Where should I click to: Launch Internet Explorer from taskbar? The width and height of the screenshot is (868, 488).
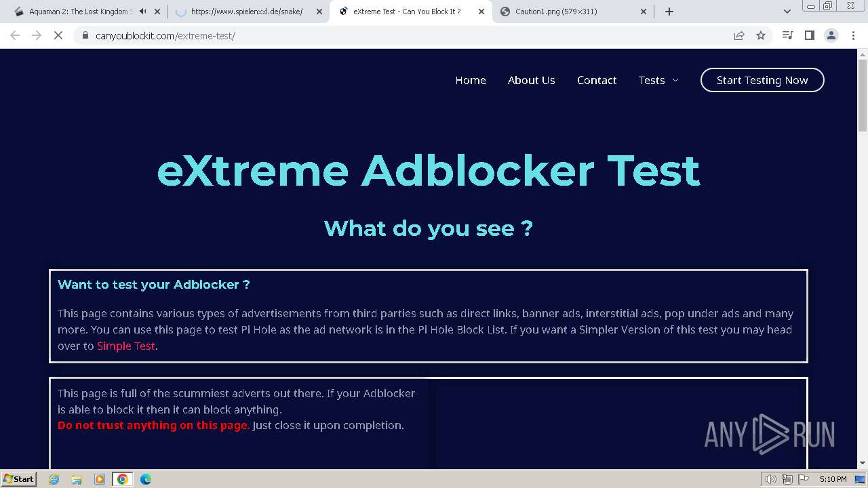click(54, 479)
